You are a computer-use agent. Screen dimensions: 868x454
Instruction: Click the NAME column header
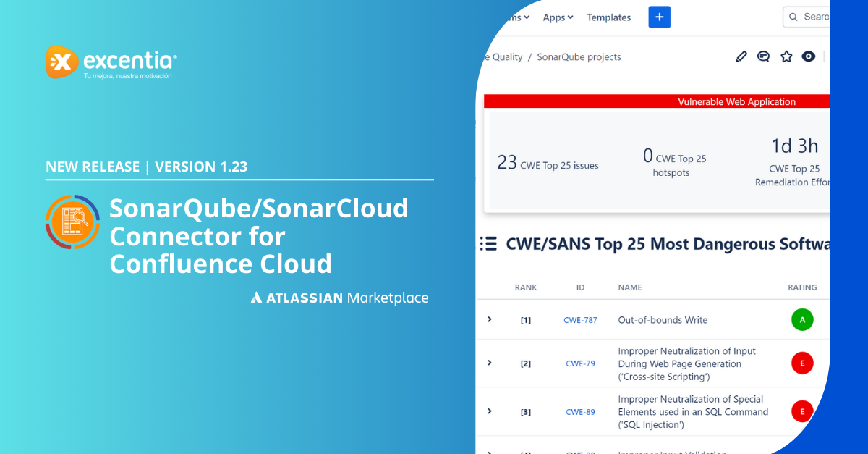(x=630, y=287)
